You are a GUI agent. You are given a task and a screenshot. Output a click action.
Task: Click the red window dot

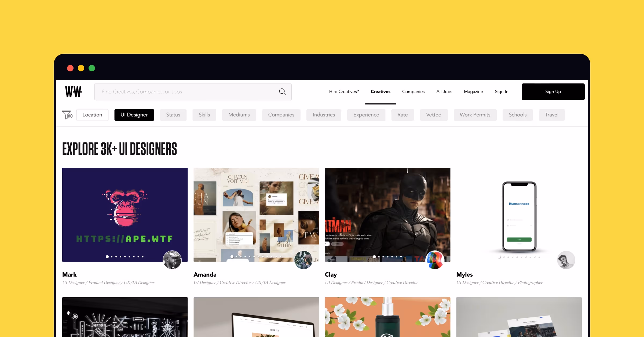(x=70, y=68)
